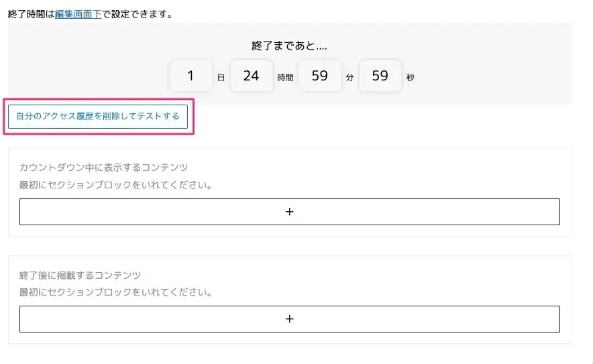Select the hours counter box showing 24

(x=251, y=76)
